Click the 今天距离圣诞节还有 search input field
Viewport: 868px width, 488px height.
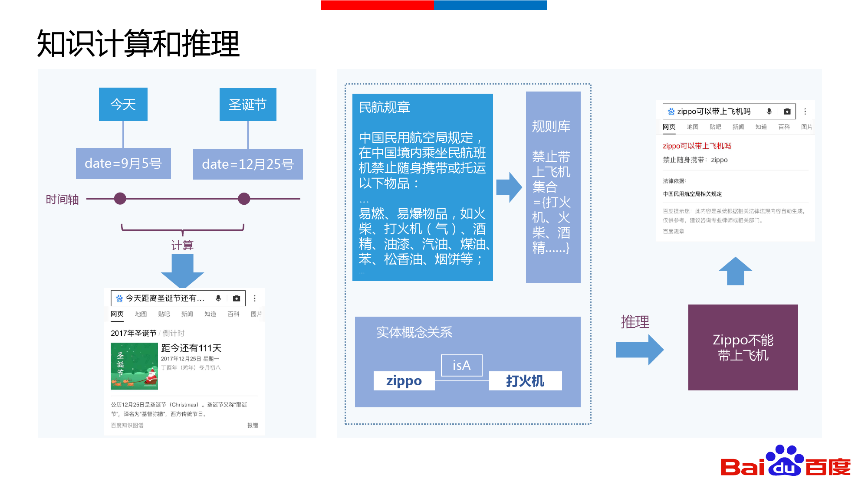(165, 298)
